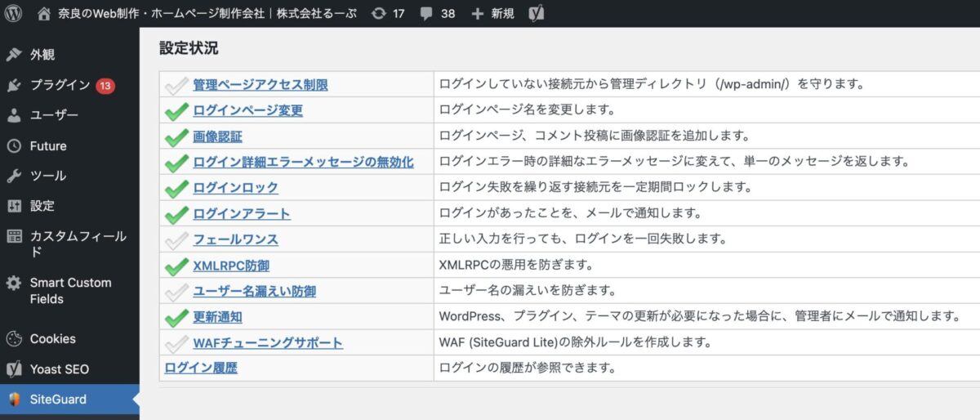Click the site name 奈良のWeb制作 link

click(207, 14)
